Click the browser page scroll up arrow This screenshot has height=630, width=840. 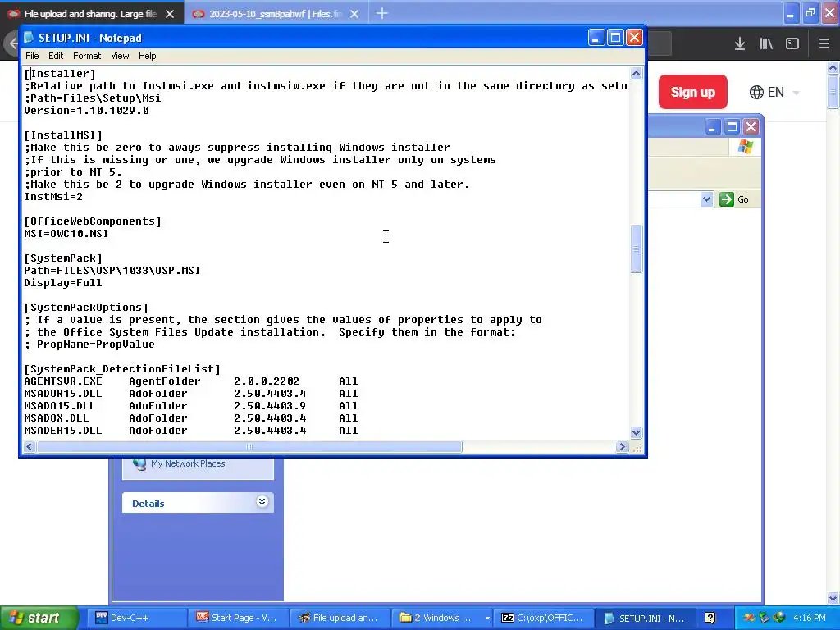pyautogui.click(x=833, y=67)
